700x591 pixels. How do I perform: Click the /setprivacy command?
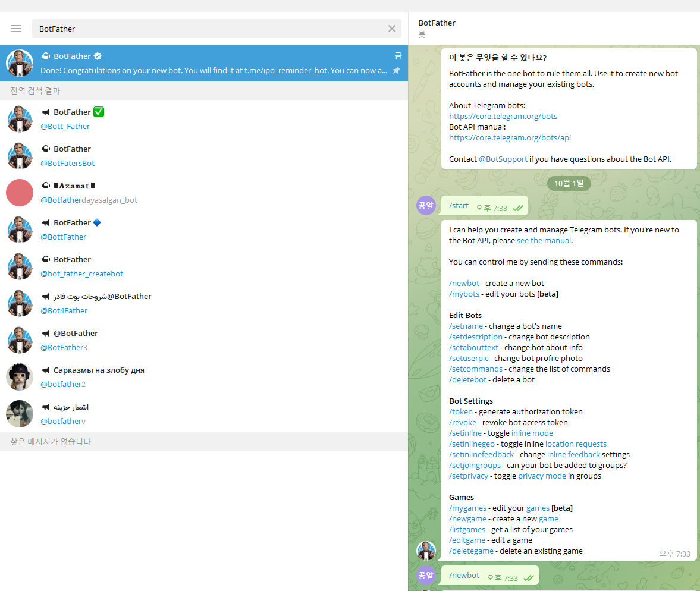(469, 476)
